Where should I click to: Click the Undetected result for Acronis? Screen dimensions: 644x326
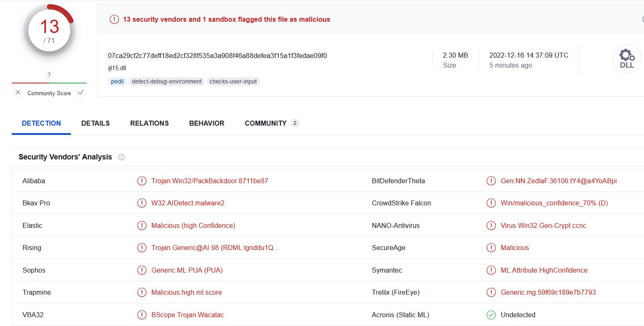pos(518,315)
